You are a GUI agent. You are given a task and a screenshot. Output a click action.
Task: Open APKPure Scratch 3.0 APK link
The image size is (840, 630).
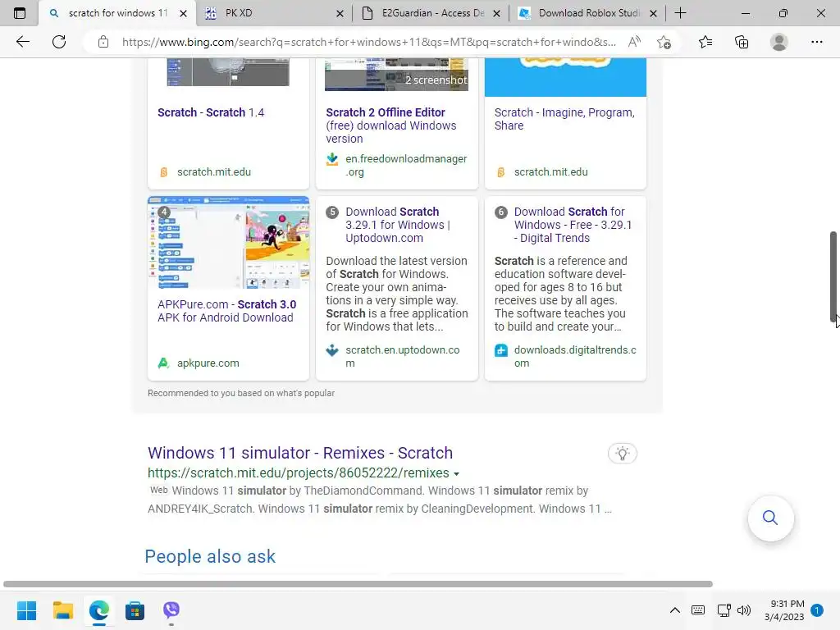[226, 311]
